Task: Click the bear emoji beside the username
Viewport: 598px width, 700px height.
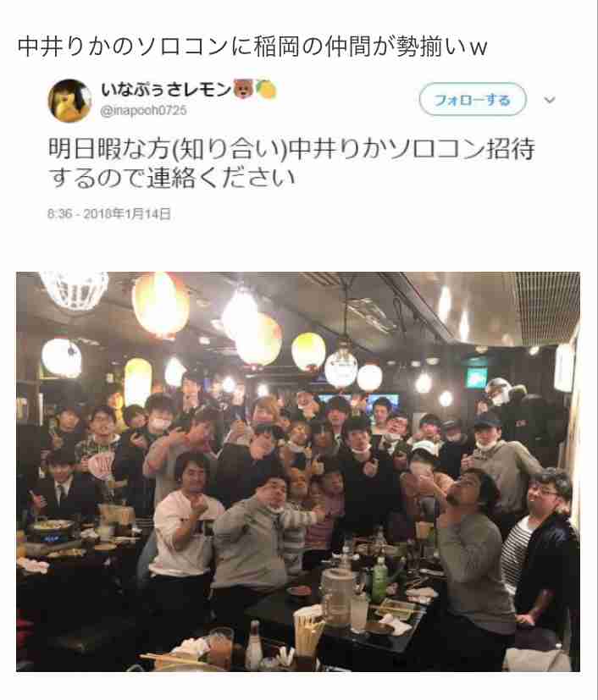Action: [x=243, y=89]
